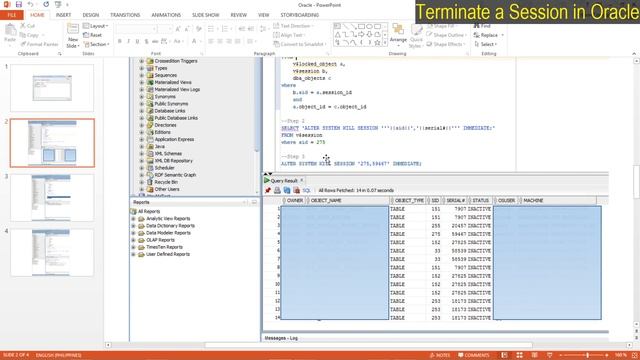Open Text Direction dropdown
This screenshot has width=640, height=360.
tap(293, 26)
